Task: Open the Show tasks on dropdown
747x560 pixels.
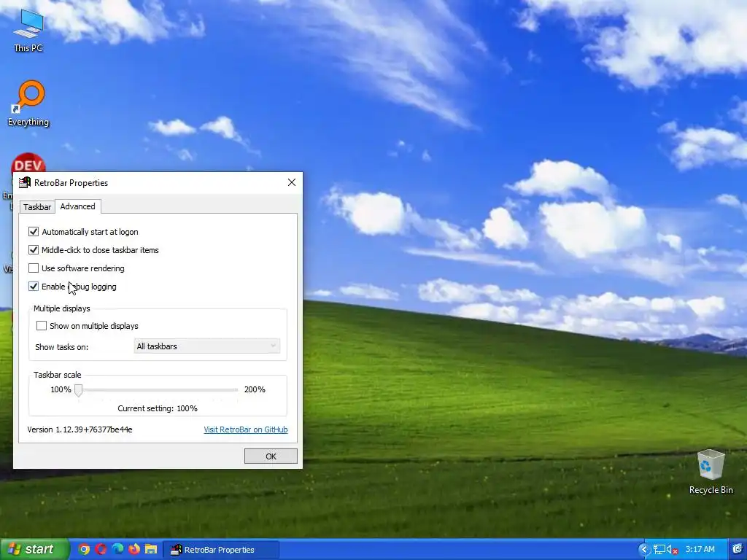Action: pos(206,346)
